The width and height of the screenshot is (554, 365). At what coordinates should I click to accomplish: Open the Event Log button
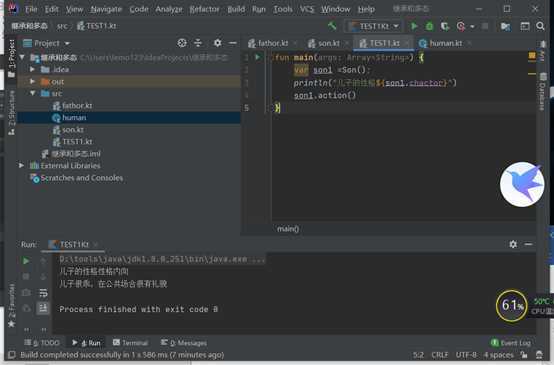[511, 343]
